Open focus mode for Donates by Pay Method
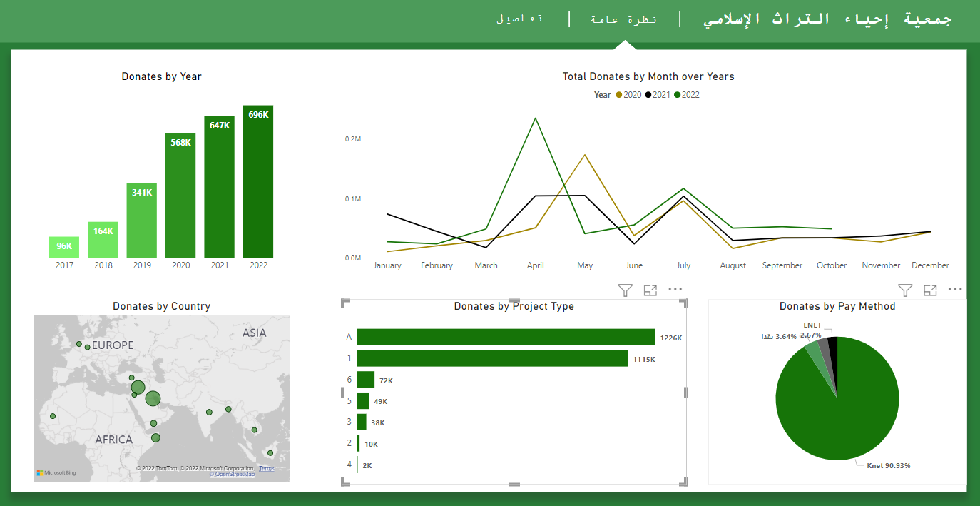 click(x=930, y=290)
